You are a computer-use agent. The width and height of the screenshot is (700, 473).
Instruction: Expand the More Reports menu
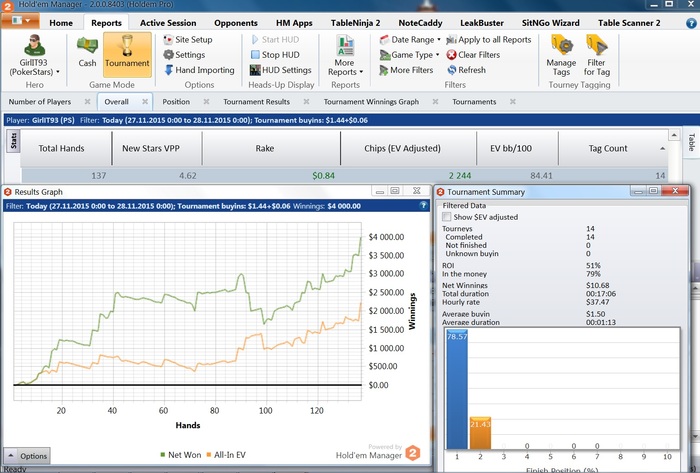pos(345,55)
